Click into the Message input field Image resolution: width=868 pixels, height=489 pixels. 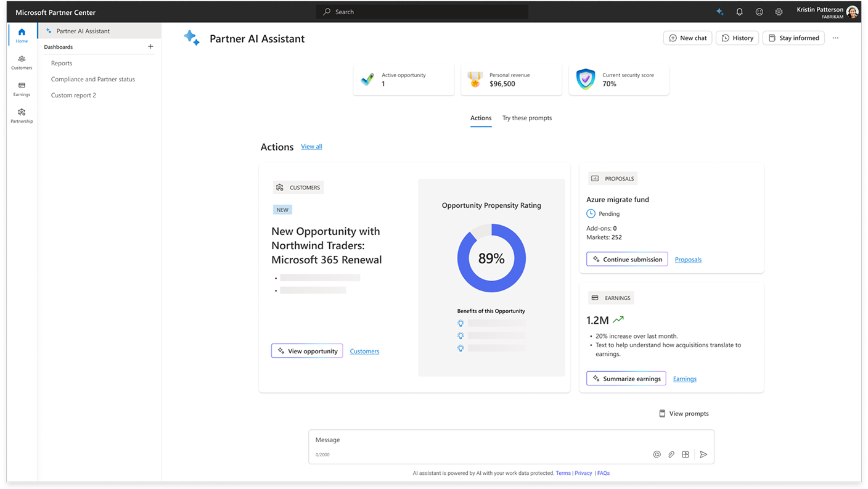pyautogui.click(x=511, y=446)
